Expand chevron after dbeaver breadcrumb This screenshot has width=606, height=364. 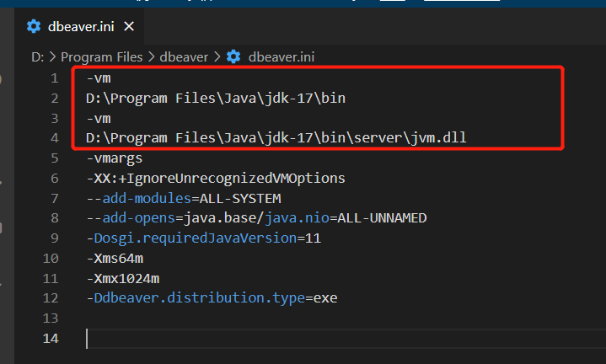[217, 57]
